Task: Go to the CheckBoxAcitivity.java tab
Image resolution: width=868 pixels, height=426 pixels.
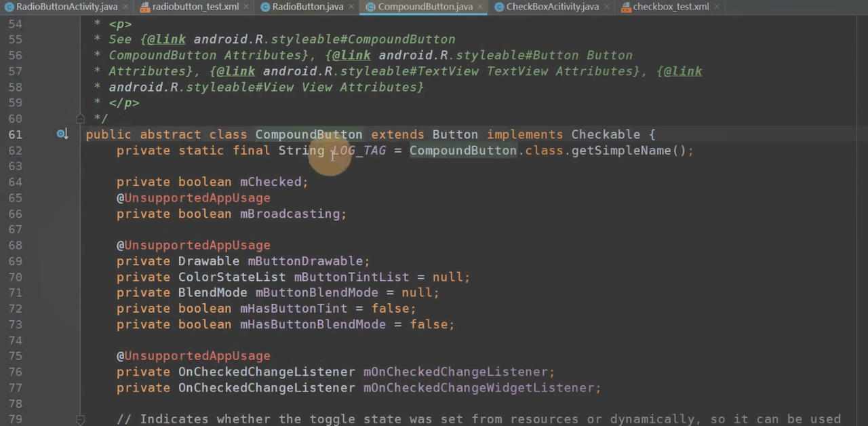Action: (x=552, y=7)
